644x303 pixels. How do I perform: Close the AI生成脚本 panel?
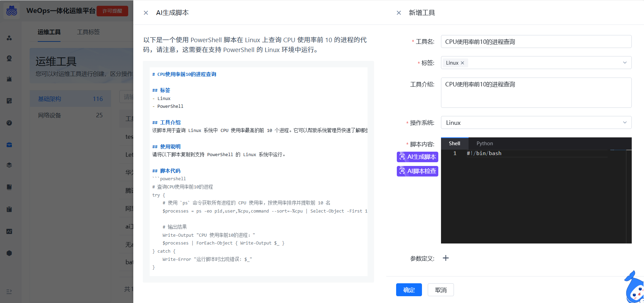tap(146, 13)
